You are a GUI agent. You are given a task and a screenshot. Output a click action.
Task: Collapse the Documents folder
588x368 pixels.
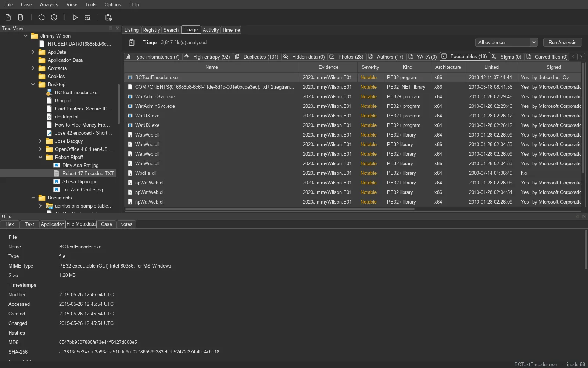coord(33,198)
